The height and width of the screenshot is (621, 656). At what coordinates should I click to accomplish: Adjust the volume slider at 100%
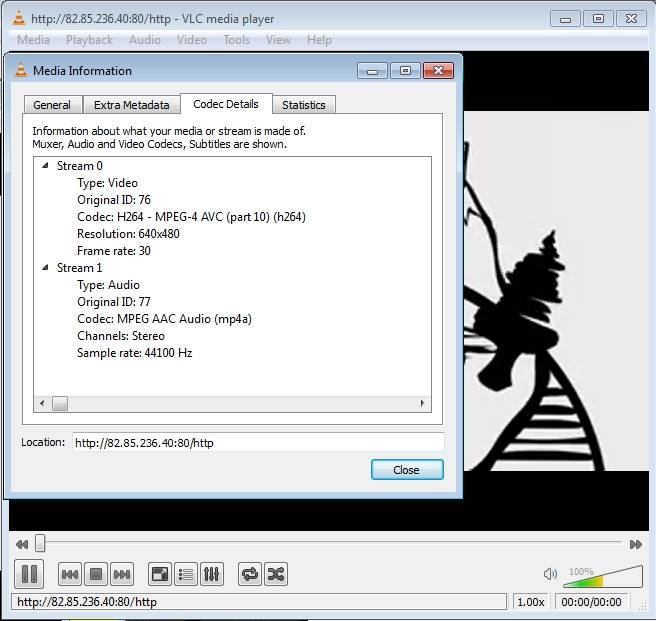click(x=602, y=577)
